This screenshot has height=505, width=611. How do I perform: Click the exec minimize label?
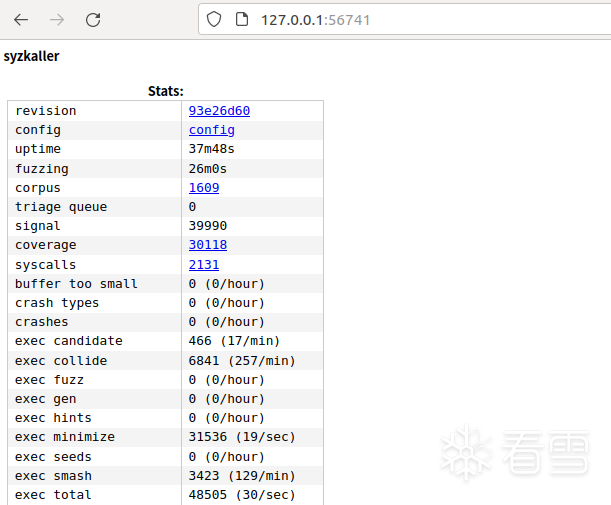(x=65, y=437)
